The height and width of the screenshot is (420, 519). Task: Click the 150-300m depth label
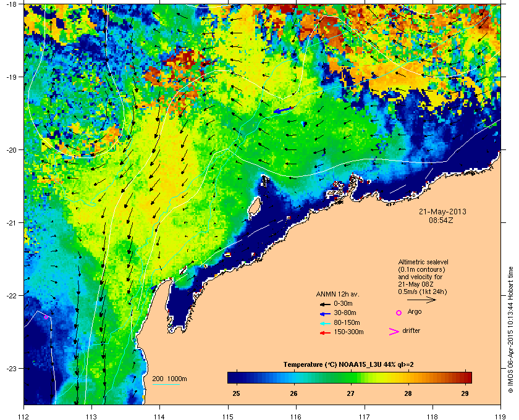click(x=348, y=332)
